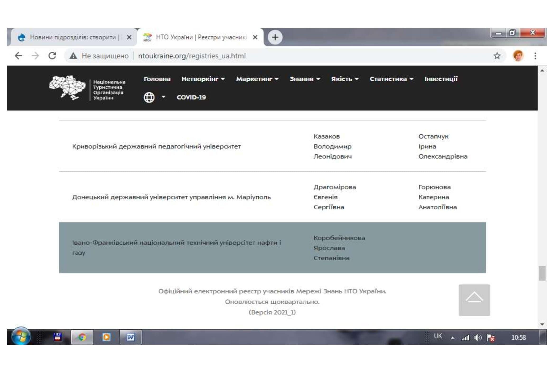This screenshot has width=555, height=392.
Task: Open the Головна menu link
Action: pyautogui.click(x=157, y=79)
